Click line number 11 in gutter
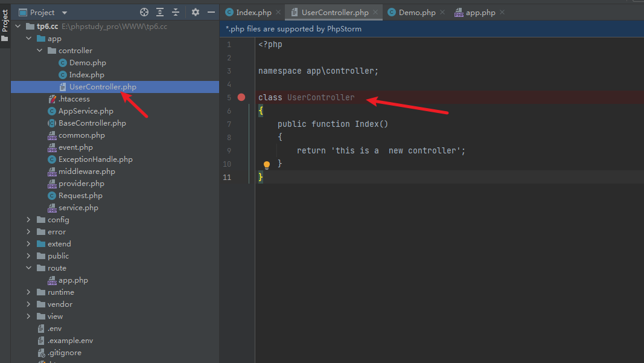The image size is (644, 363). tap(227, 177)
